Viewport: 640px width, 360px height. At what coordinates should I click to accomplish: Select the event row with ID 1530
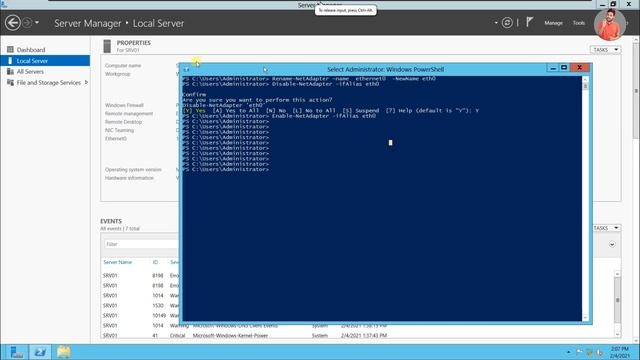(x=141, y=305)
